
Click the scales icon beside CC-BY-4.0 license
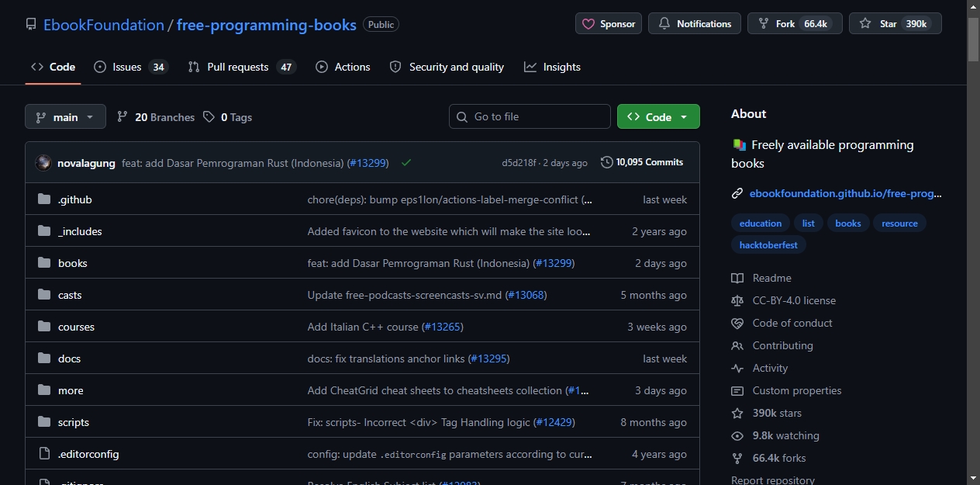click(x=737, y=300)
